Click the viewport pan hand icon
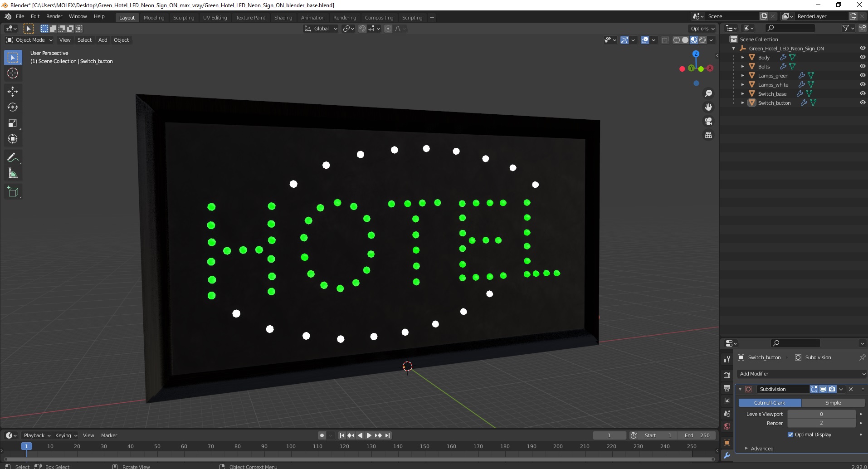Viewport: 868px width, 469px height. click(708, 107)
